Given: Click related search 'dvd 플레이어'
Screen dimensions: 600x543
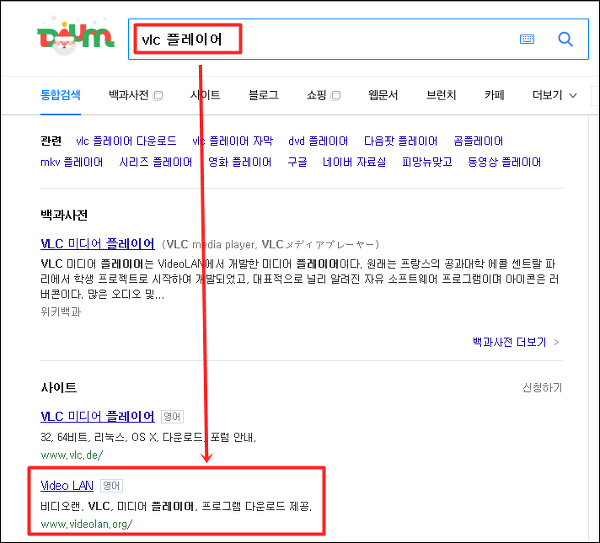Looking at the screenshot, I should click(x=318, y=141).
